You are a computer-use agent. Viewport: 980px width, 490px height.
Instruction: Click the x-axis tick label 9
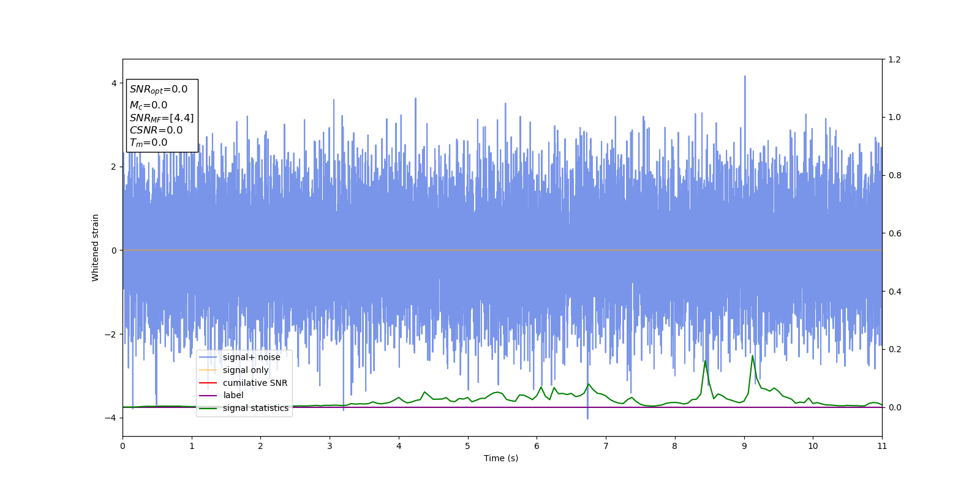pos(744,446)
